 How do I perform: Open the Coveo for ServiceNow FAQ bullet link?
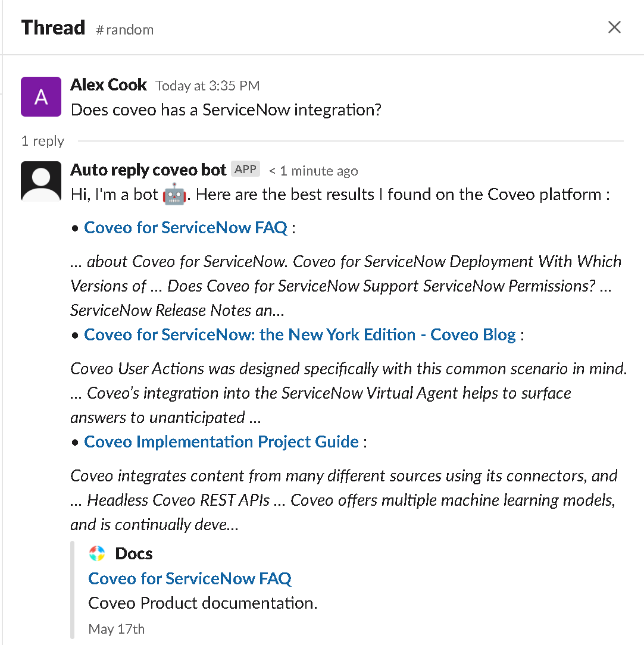coord(186,227)
